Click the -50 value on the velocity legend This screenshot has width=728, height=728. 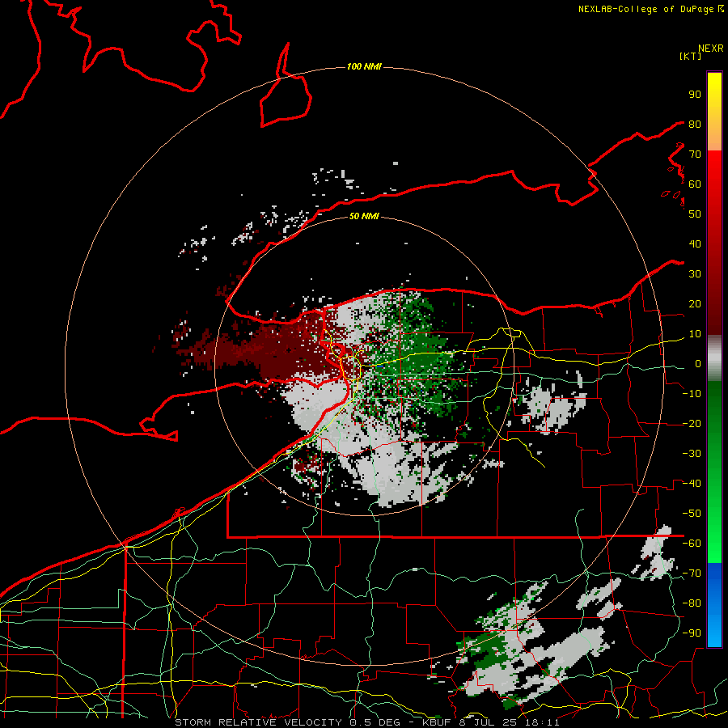coord(692,514)
